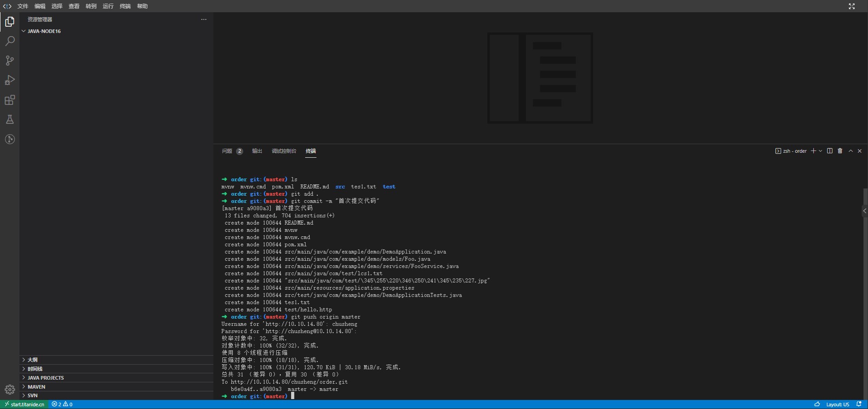Create new terminal with plus icon
Viewport: 868px width, 409px height.
click(813, 151)
